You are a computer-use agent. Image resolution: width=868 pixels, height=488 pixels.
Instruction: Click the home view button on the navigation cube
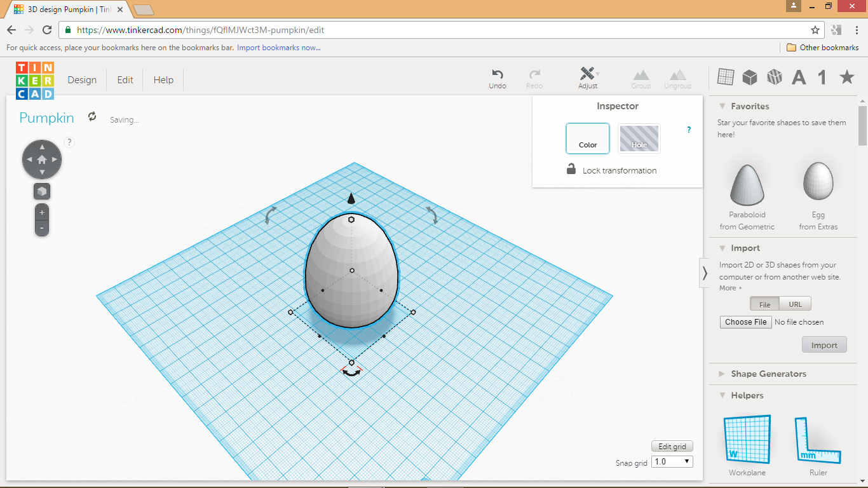pyautogui.click(x=41, y=159)
